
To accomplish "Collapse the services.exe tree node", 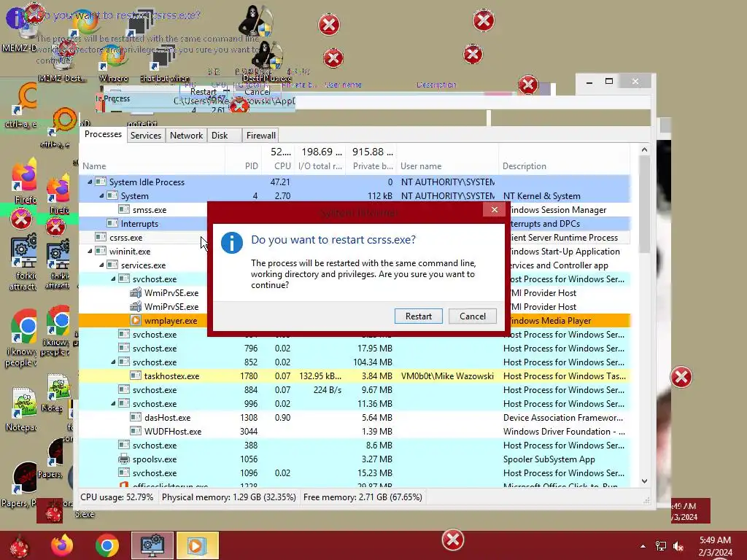I will click(101, 265).
